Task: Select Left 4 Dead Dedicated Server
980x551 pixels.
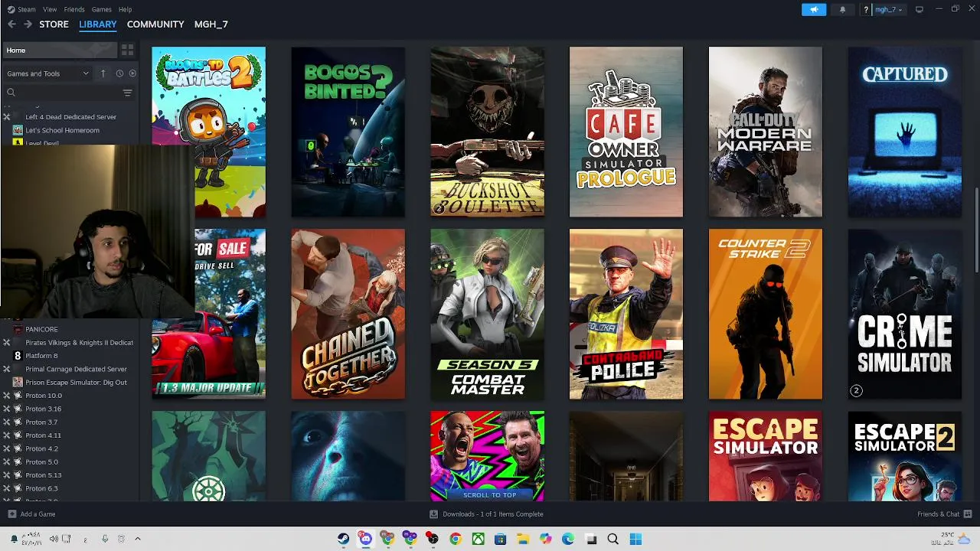Action: pyautogui.click(x=70, y=117)
